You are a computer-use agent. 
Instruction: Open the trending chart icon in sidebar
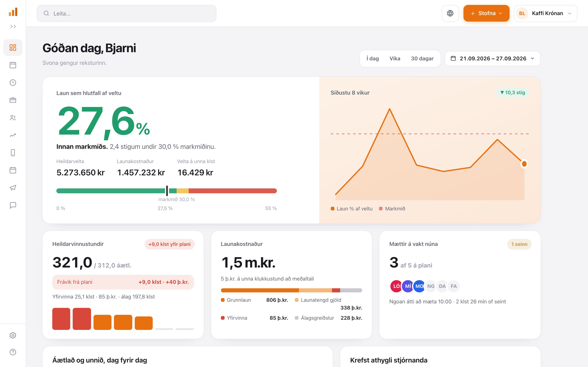point(13,135)
